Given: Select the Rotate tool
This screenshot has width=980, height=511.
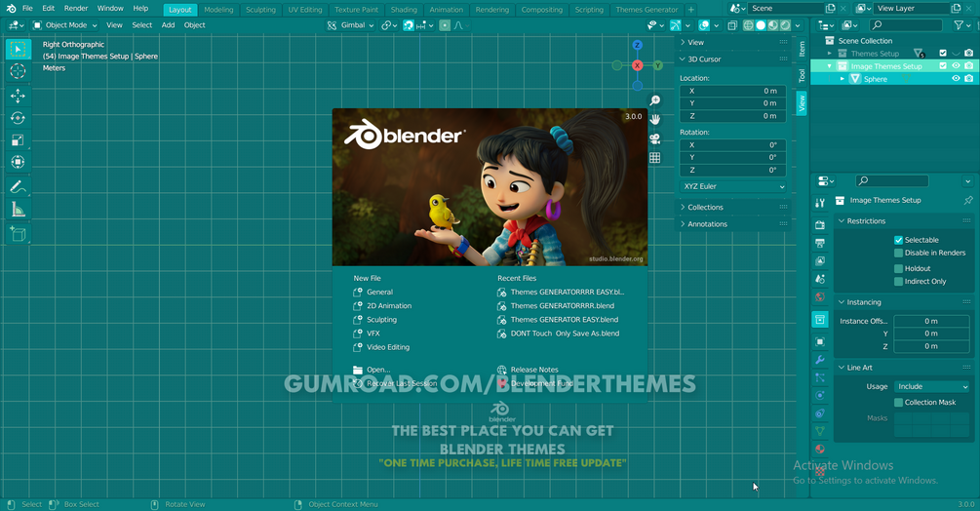Looking at the screenshot, I should 19,118.
